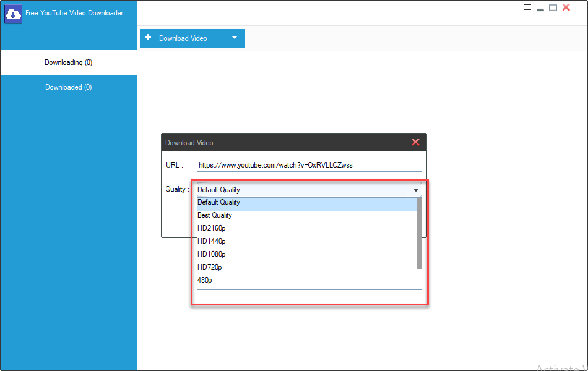Close the main application window

click(566, 7)
